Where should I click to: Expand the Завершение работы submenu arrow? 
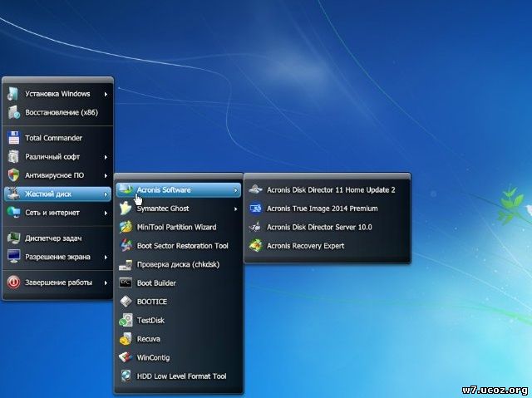tap(106, 283)
